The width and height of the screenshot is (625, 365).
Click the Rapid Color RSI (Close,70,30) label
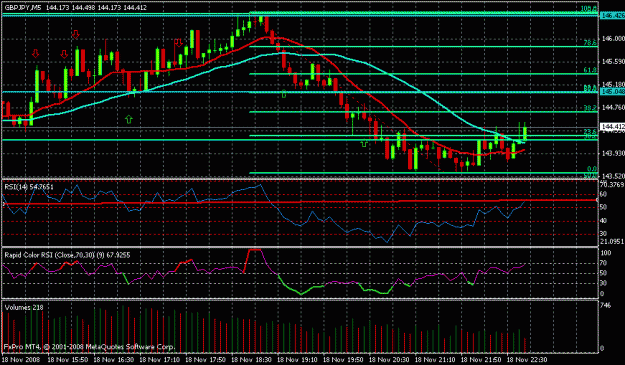(67, 255)
